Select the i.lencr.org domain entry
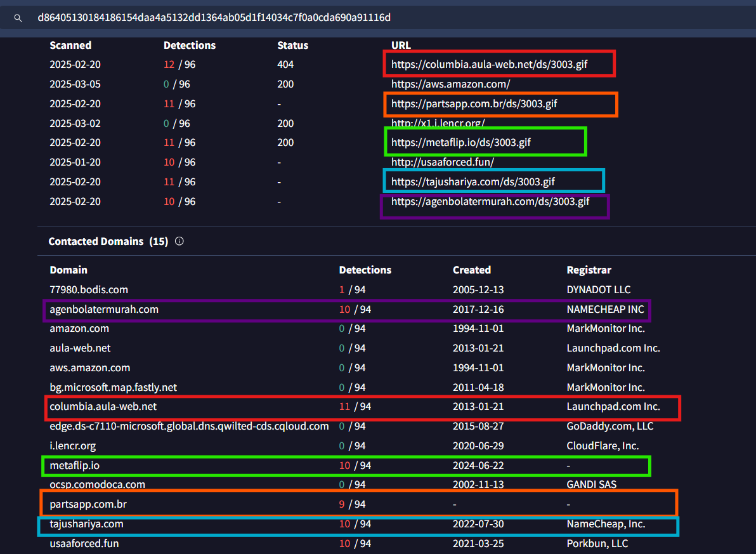Viewport: 756px width, 554px height. (x=73, y=446)
